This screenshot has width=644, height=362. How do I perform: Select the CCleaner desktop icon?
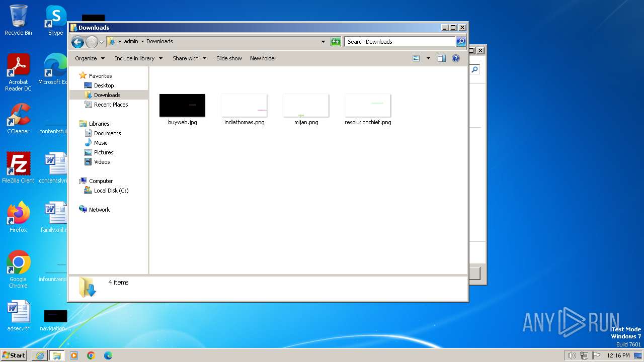[18, 119]
